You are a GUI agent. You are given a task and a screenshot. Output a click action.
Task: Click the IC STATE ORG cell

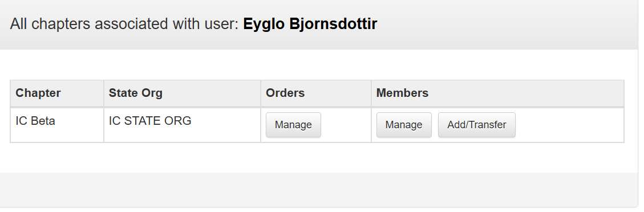[x=182, y=125]
